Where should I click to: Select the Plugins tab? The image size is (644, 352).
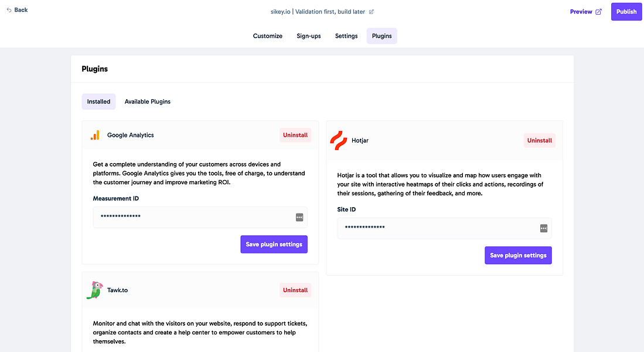pyautogui.click(x=381, y=36)
